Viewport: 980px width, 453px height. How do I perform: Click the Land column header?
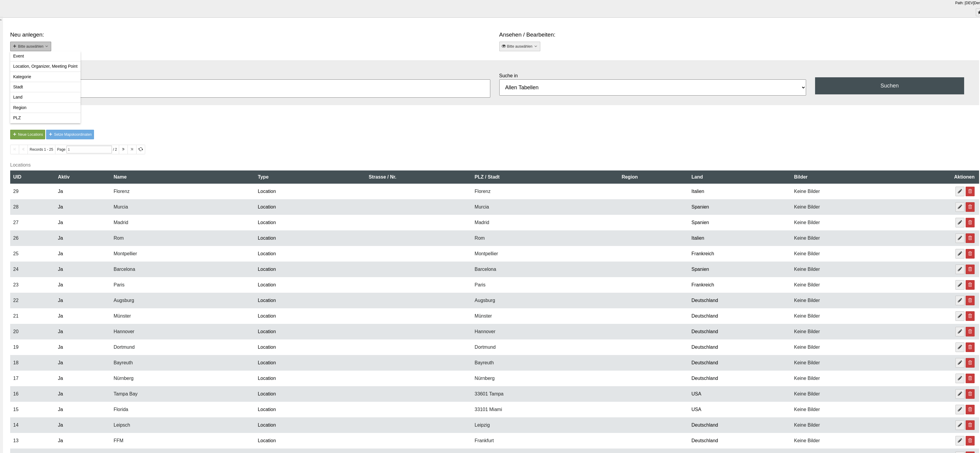tap(697, 177)
